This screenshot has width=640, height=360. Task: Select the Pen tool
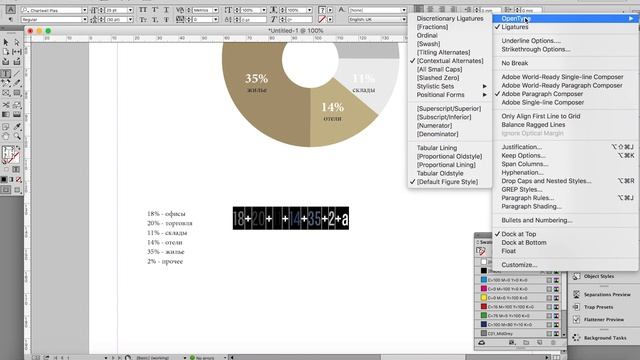pos(6,83)
